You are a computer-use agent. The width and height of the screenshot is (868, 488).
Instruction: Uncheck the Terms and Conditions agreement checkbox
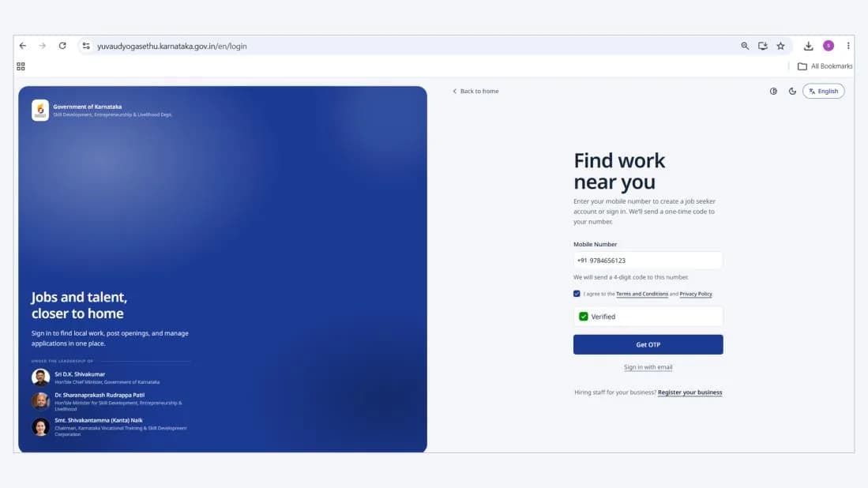point(577,294)
